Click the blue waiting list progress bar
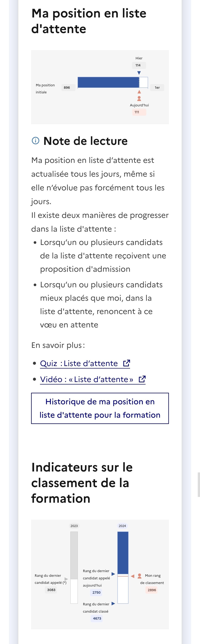This screenshot has width=200, height=644. point(109,82)
